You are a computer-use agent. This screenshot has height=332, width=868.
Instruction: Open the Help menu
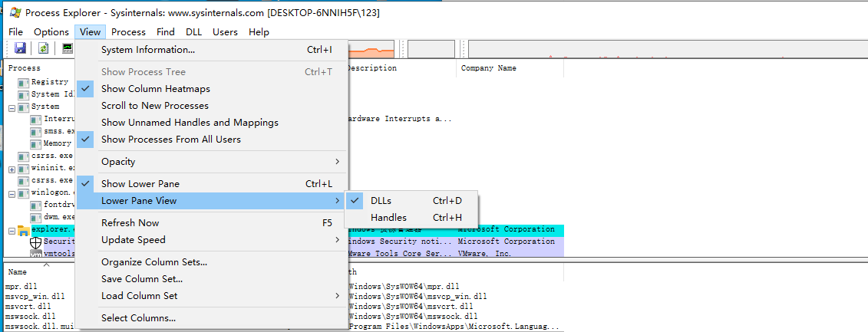click(x=259, y=32)
